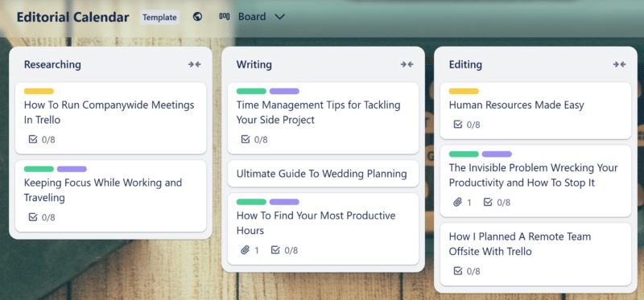644x300 pixels.
Task: Click purple label on Most Productive Hours card
Action: coord(284,202)
